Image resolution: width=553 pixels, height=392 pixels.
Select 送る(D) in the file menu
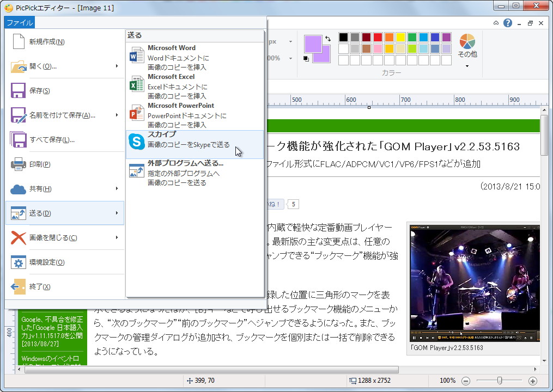54,213
